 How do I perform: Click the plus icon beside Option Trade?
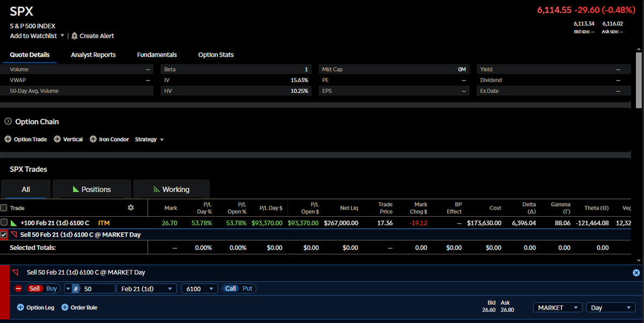(x=8, y=140)
